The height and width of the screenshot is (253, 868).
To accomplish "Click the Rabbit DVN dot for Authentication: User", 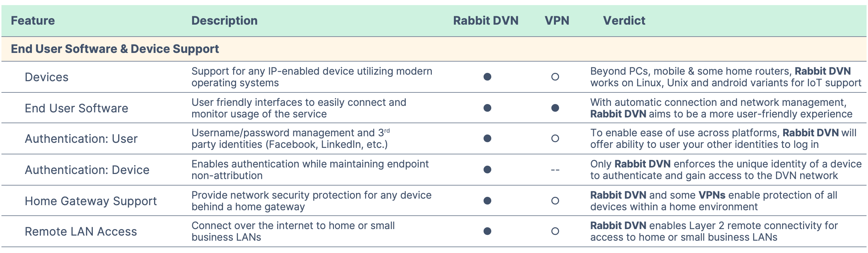I will [487, 138].
